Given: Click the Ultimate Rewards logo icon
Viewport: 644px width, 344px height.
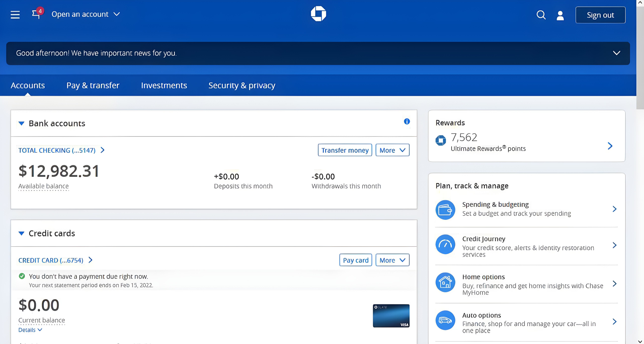Looking at the screenshot, I should [440, 140].
